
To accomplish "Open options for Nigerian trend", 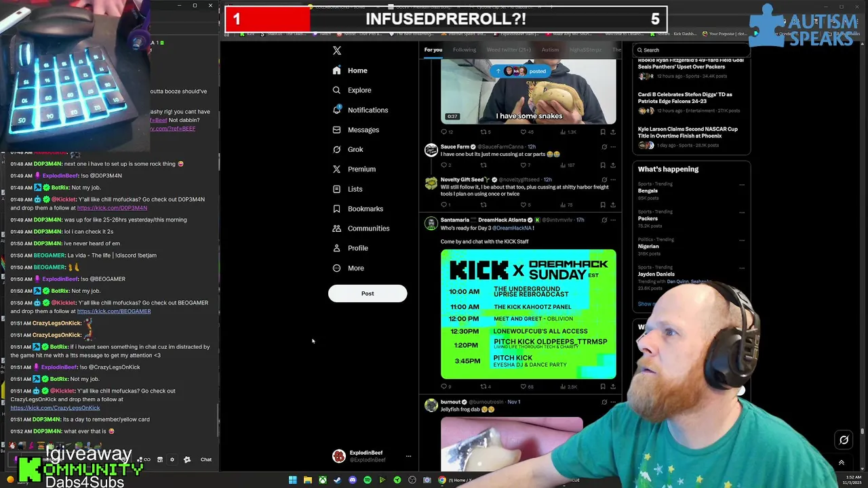I will click(742, 240).
